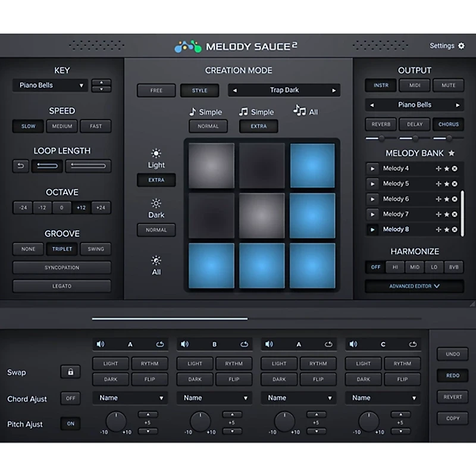Play Melody 4 in melody bank
476x476 pixels.
click(372, 168)
